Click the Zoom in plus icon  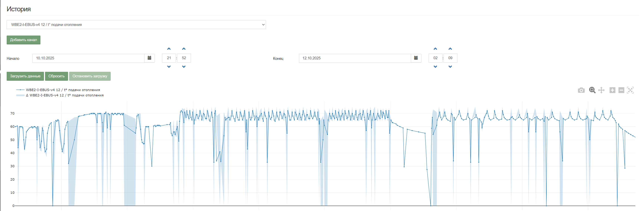(612, 90)
